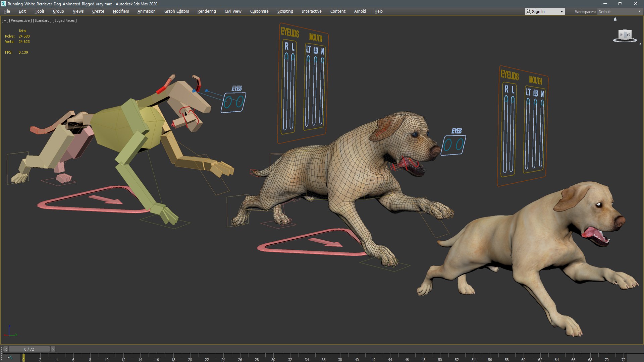
Task: Open the Scripting menu
Action: (x=285, y=11)
